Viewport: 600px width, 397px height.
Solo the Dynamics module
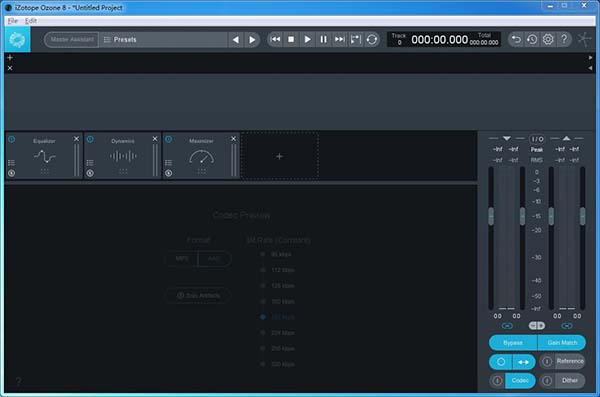tap(90, 173)
